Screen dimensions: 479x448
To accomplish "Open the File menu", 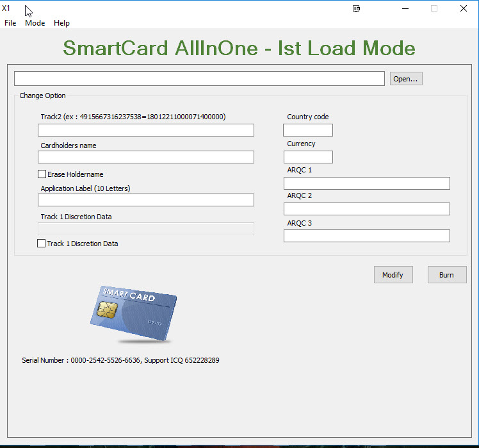I will [10, 23].
